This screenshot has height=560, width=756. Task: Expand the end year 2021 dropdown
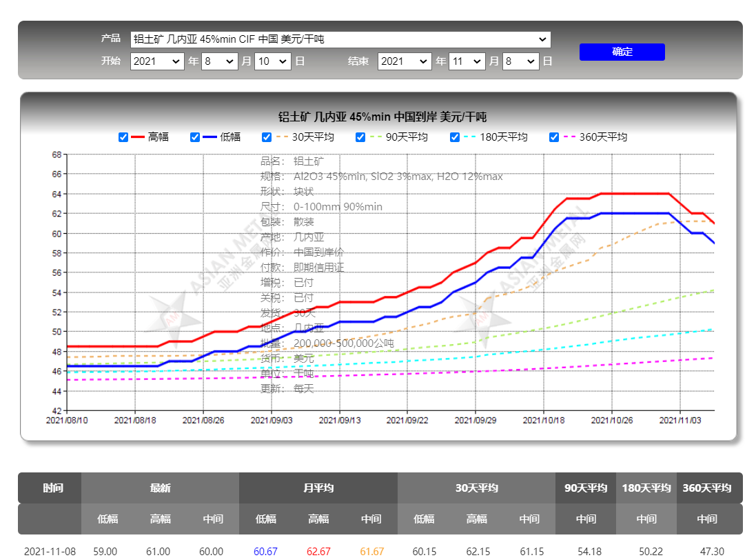coord(405,61)
